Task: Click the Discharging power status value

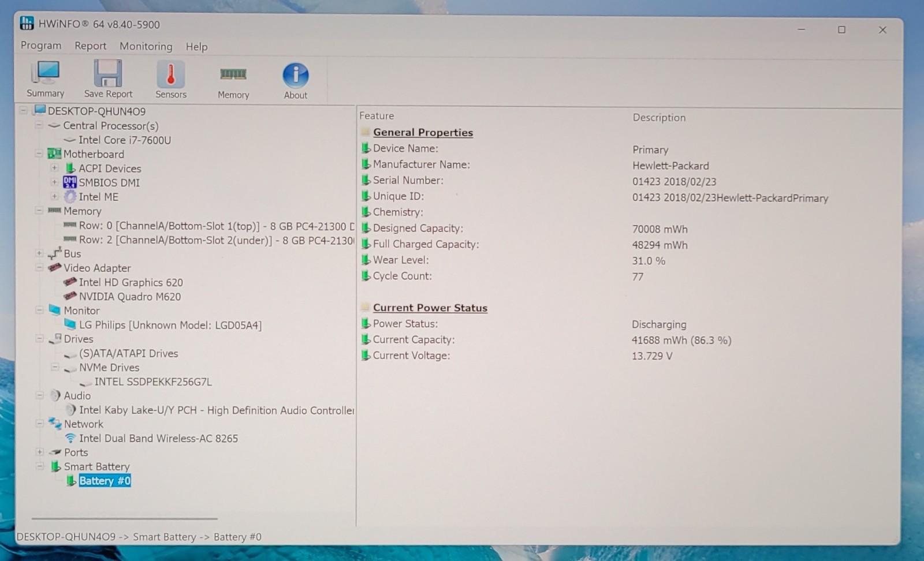Action: [x=659, y=324]
